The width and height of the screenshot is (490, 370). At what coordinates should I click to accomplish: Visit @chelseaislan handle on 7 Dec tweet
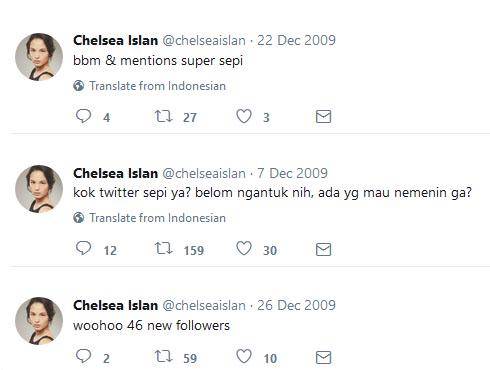[204, 174]
